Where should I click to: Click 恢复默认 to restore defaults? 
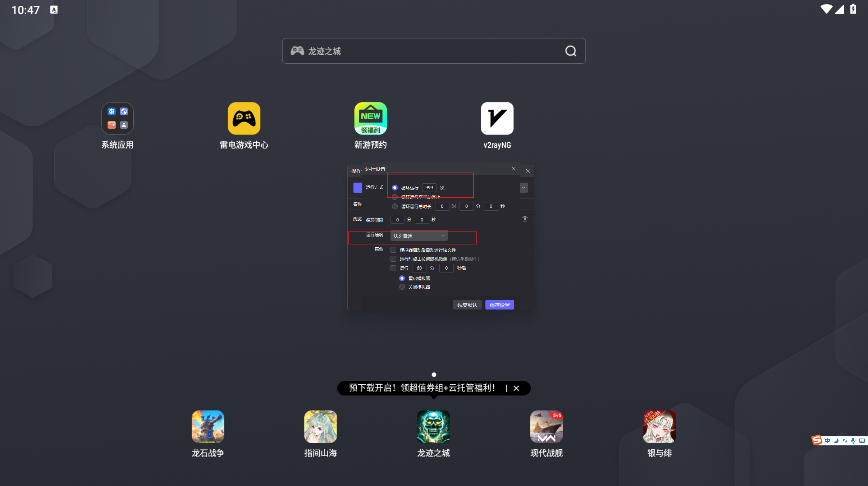click(x=467, y=305)
